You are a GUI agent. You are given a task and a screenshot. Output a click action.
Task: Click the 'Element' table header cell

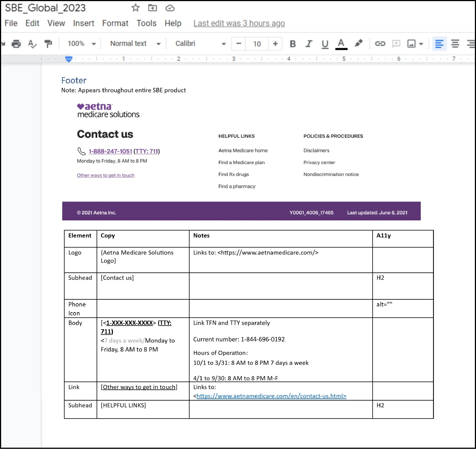(x=81, y=239)
